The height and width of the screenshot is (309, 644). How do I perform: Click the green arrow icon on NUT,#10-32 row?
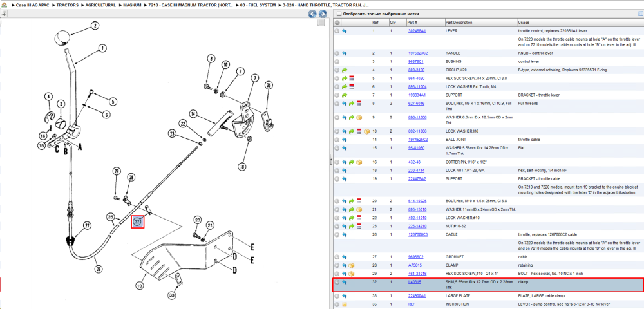click(352, 226)
